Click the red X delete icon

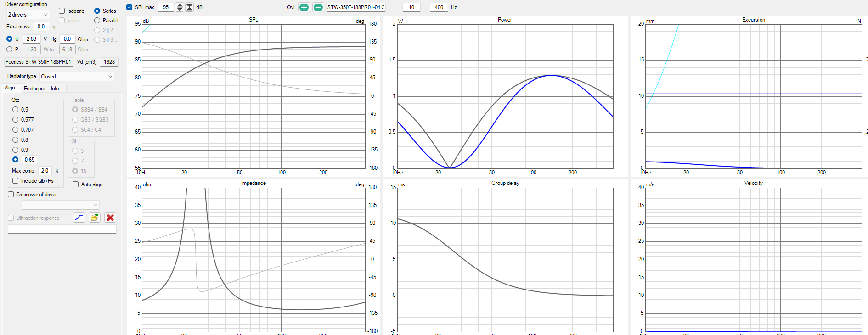(x=110, y=218)
